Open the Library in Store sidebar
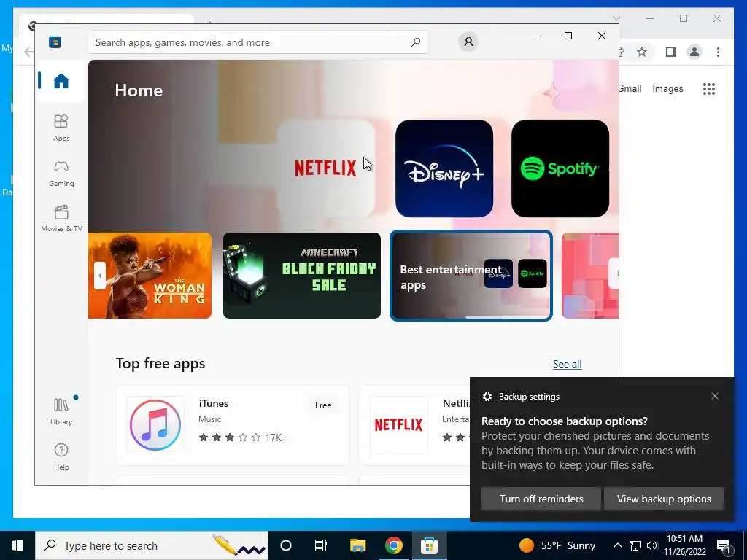The width and height of the screenshot is (747, 560). tap(61, 412)
